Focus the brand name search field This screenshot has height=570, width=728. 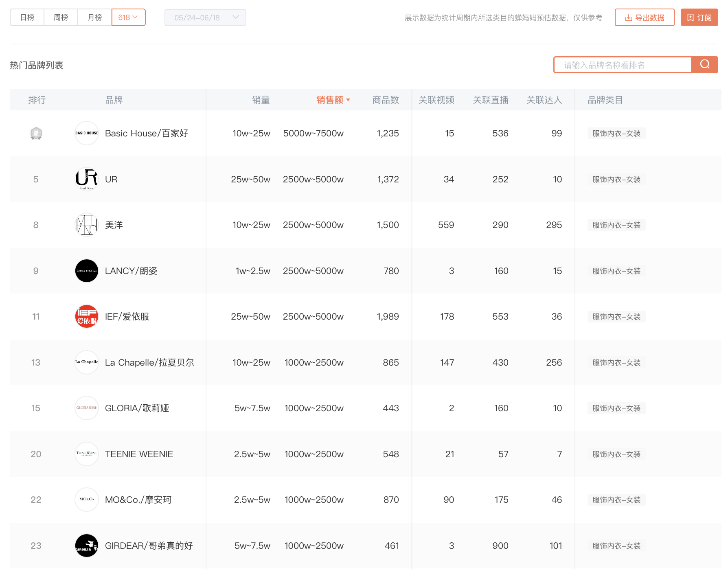[x=623, y=65]
